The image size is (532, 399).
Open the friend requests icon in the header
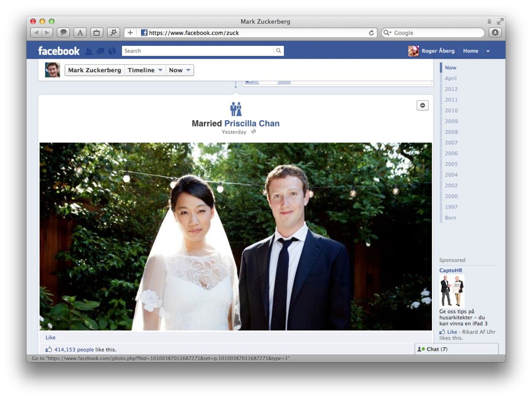coord(89,51)
